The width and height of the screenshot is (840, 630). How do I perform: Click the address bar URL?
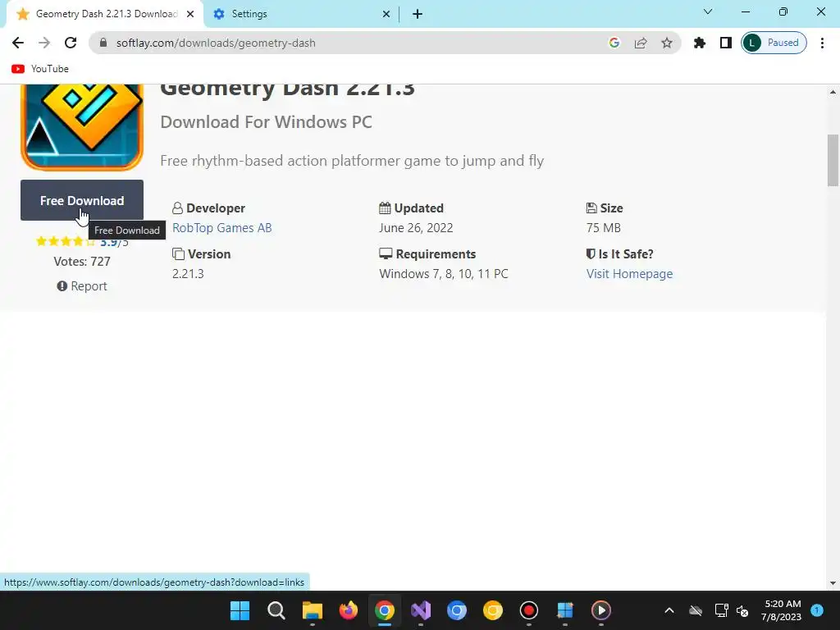pos(216,43)
